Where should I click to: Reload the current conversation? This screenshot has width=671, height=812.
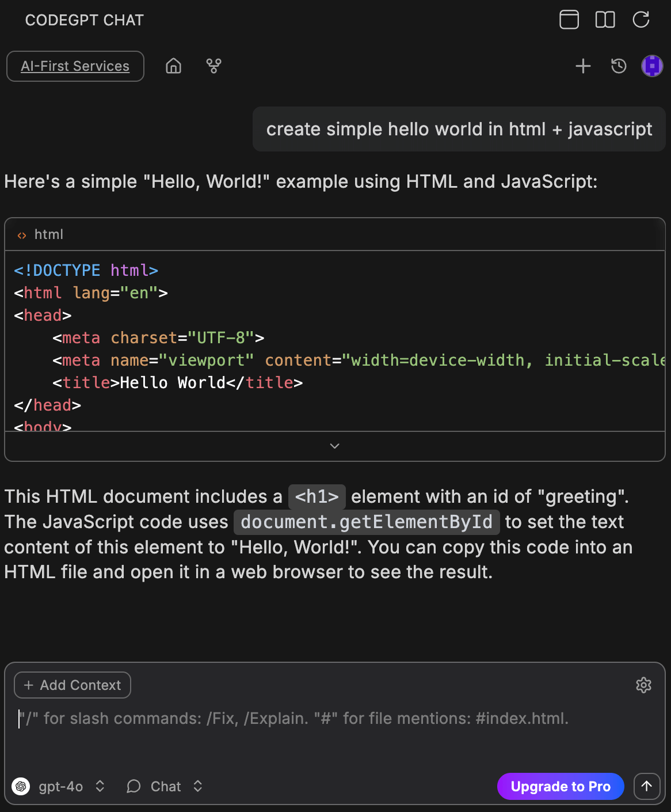pos(642,20)
